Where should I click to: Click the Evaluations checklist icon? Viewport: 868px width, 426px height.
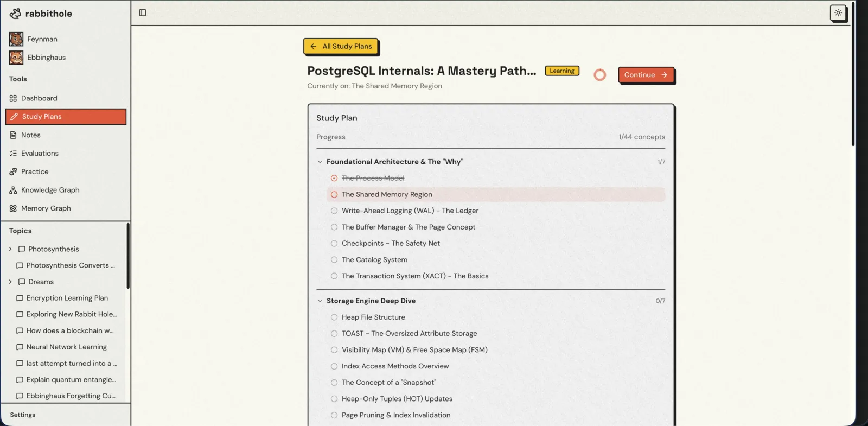(x=13, y=154)
